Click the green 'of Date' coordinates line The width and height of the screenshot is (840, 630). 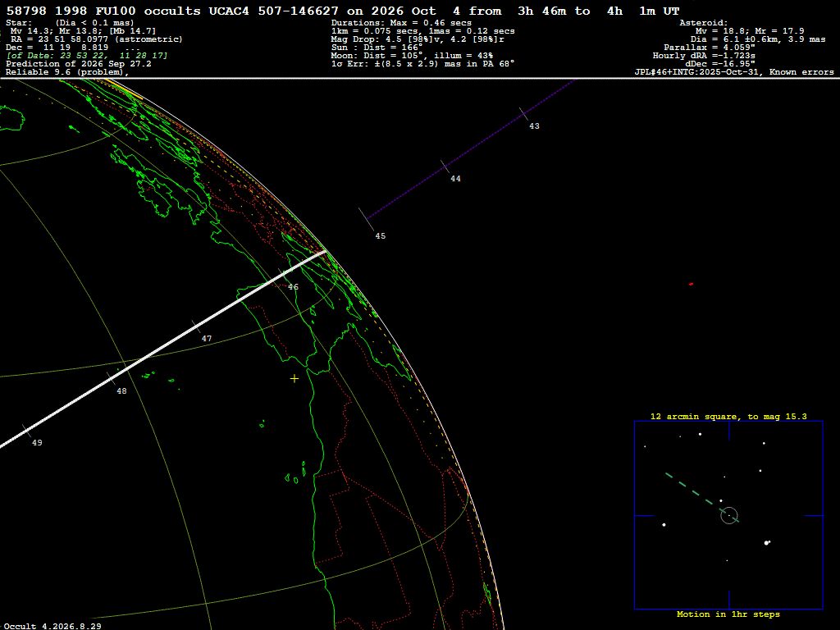click(87, 56)
